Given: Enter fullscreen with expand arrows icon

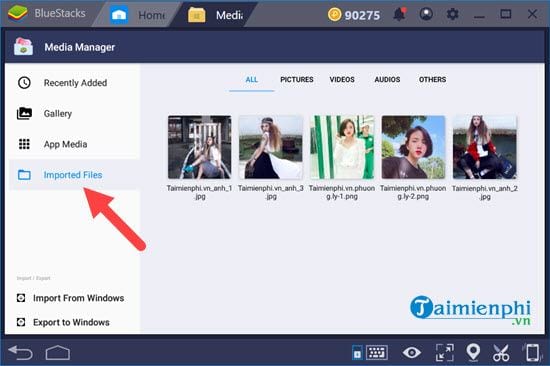Looking at the screenshot, I should click(x=444, y=352).
